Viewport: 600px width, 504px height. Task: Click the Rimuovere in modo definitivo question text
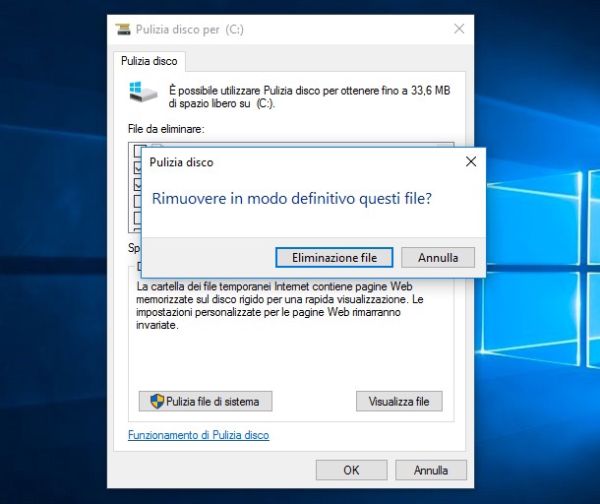(291, 199)
